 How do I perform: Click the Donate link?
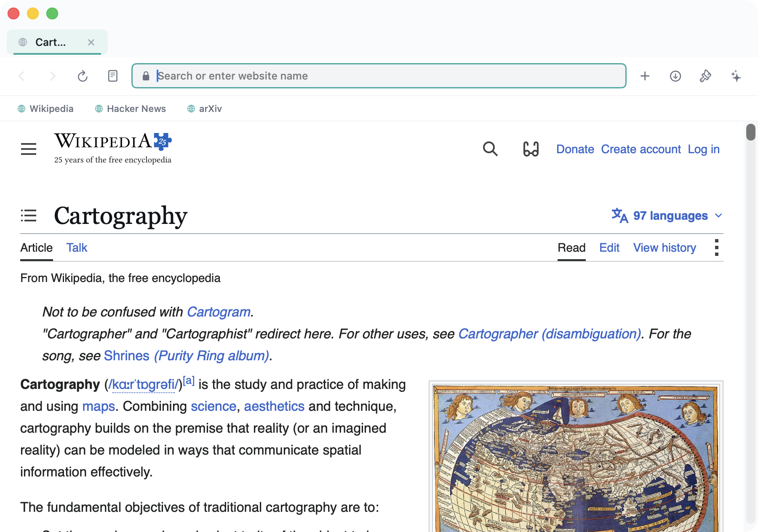(575, 149)
